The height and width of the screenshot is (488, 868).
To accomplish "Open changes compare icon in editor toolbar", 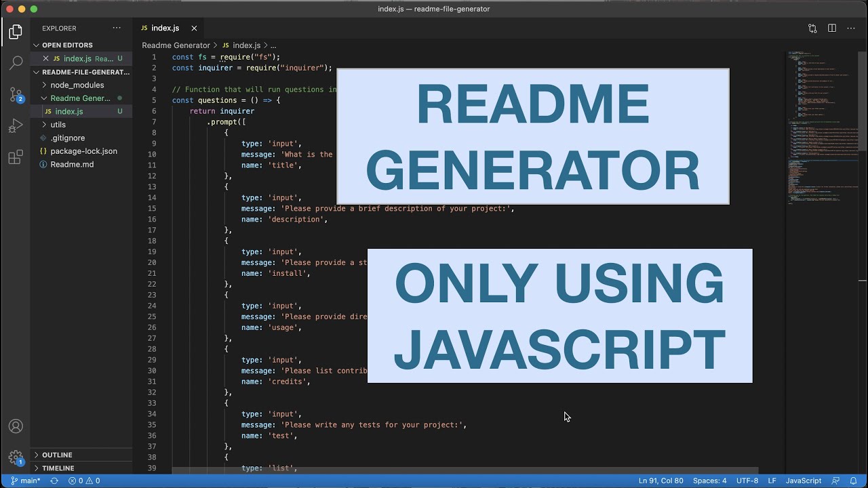I will pyautogui.click(x=812, y=28).
